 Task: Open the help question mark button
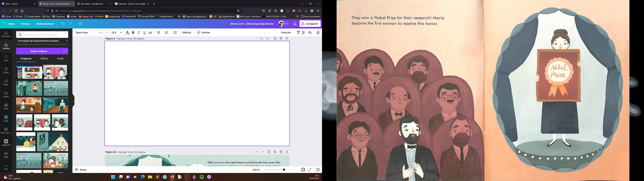pyautogui.click(x=318, y=170)
